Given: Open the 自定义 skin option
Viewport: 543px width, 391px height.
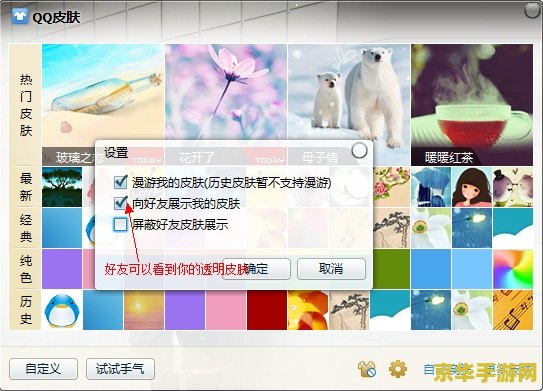Looking at the screenshot, I should coord(43,369).
